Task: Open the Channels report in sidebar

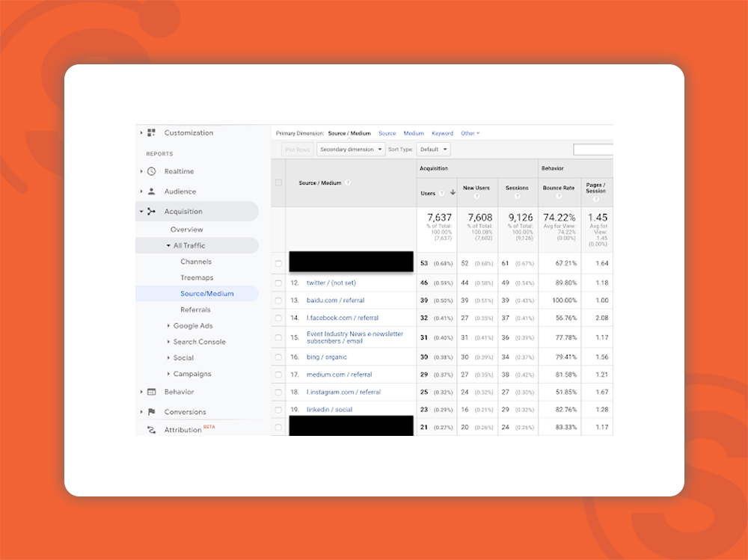Action: coord(196,262)
